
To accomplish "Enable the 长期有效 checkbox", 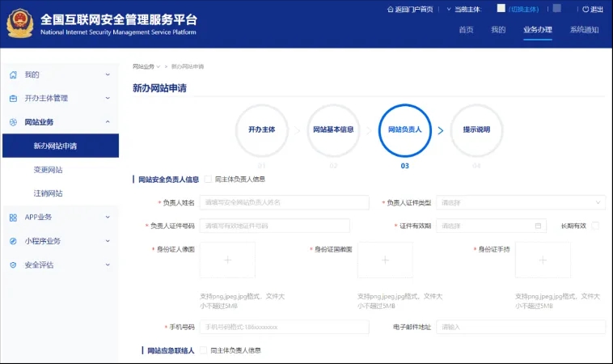I will [x=595, y=226].
